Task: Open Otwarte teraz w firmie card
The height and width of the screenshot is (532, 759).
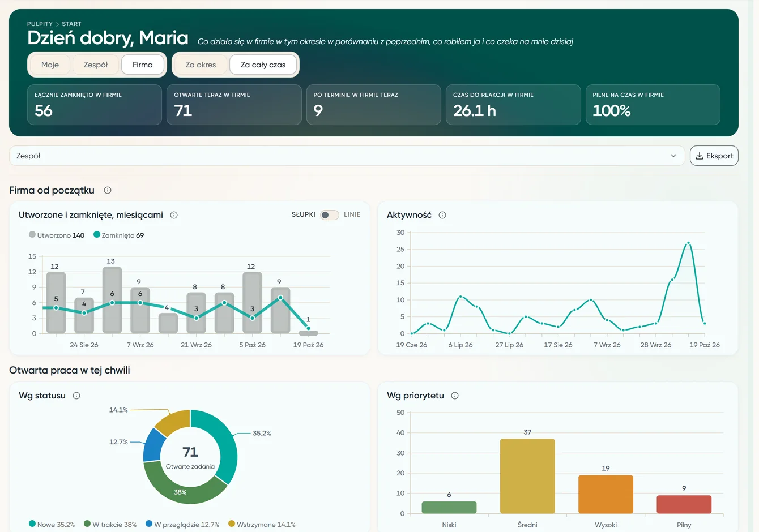Action: (234, 105)
